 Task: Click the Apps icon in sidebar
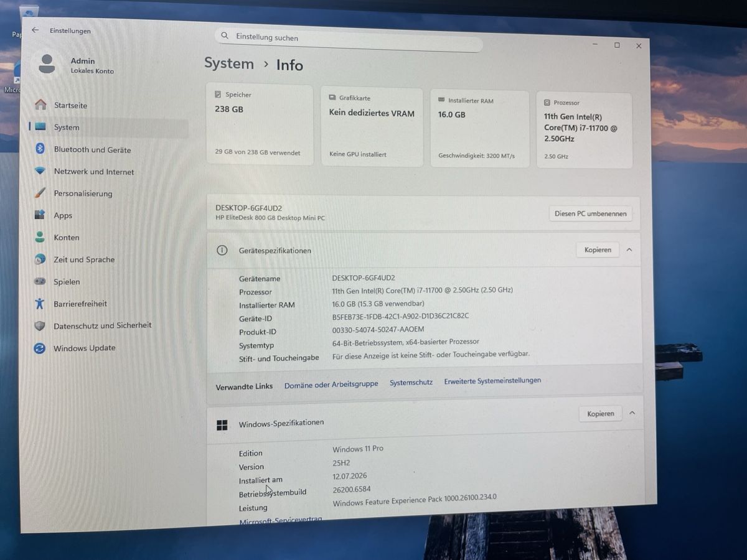40,215
